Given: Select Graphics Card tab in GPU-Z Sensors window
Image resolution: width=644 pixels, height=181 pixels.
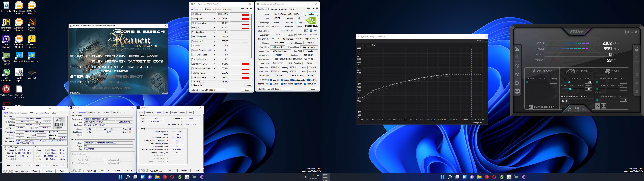Looking at the screenshot, I should pos(197,10).
